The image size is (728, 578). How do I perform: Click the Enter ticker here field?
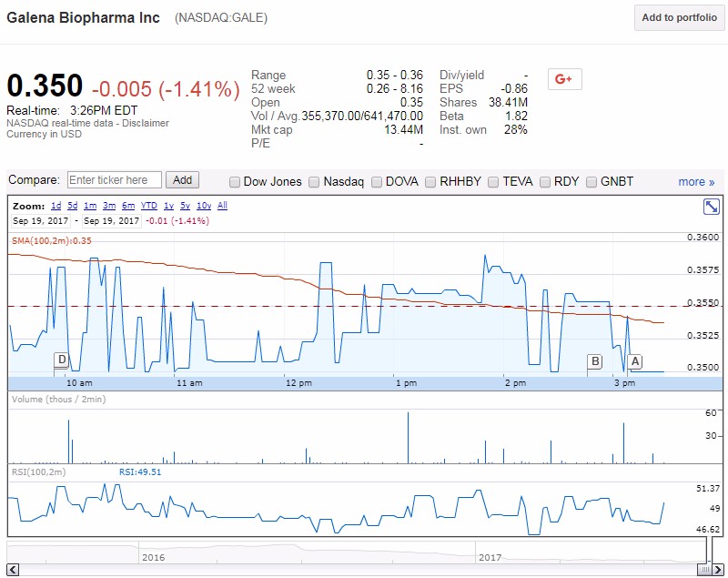(x=115, y=180)
